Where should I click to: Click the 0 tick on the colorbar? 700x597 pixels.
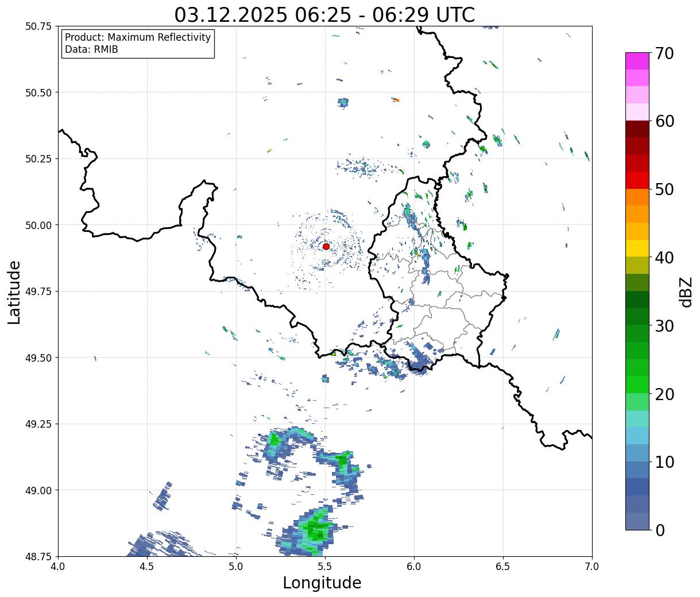[x=659, y=530]
